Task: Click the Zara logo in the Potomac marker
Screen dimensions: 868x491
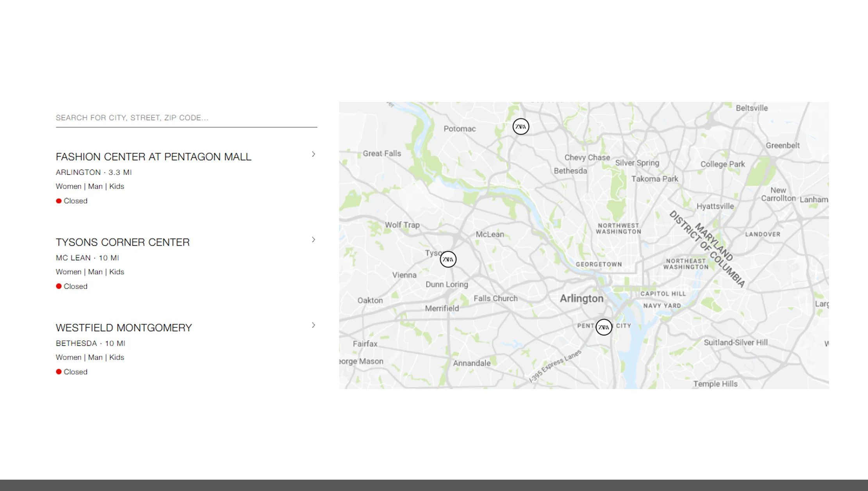Action: [x=520, y=127]
